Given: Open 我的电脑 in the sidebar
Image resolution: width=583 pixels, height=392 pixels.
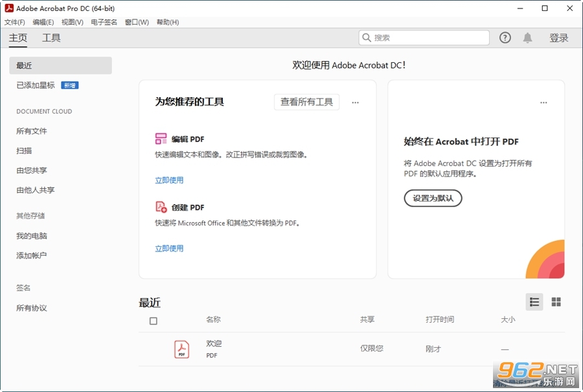Looking at the screenshot, I should (32, 236).
